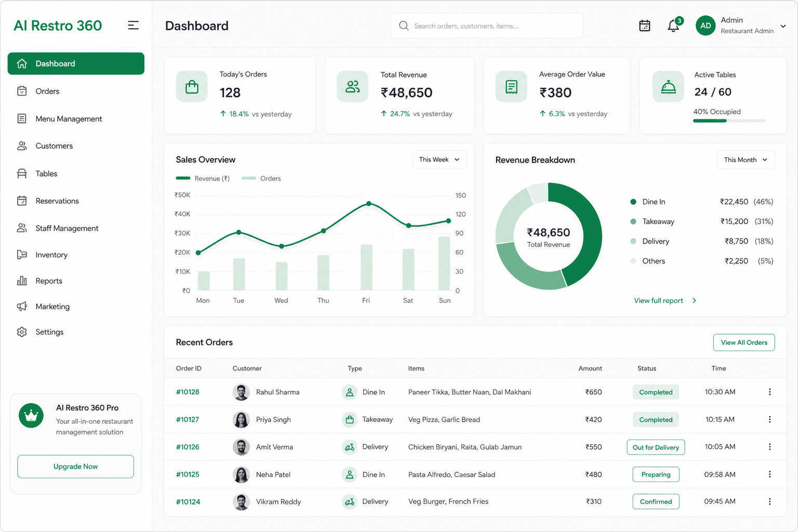Open notifications bell icon
The height and width of the screenshot is (532, 798).
[673, 25]
